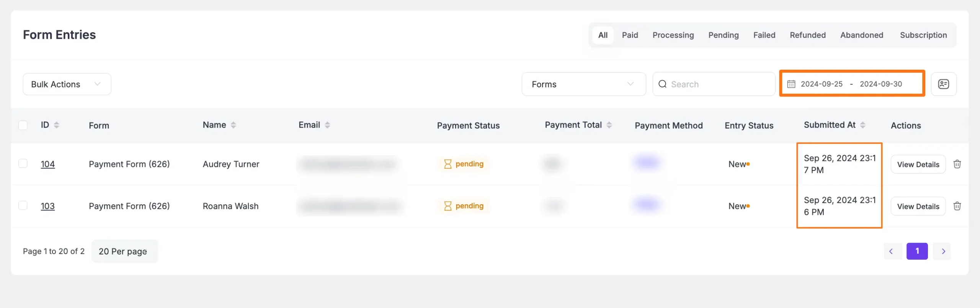Viewport: 980px width, 308px height.
Task: Open entry ID 103 link
Action: (48, 206)
